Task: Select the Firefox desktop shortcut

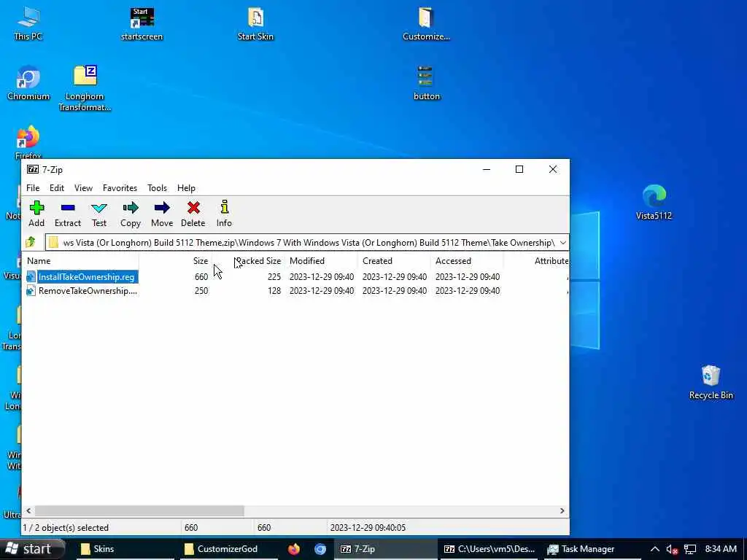Action: (x=28, y=141)
